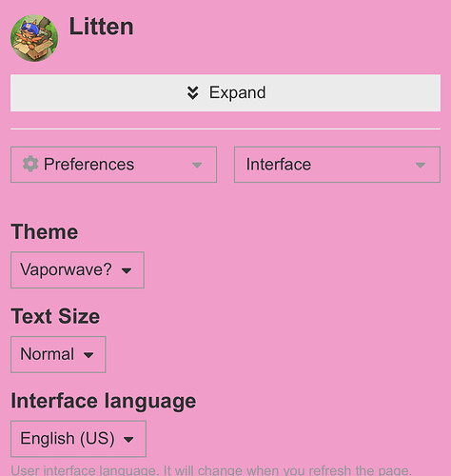
Task: Open the Vaporwave? theme dropdown
Action: click(77, 270)
